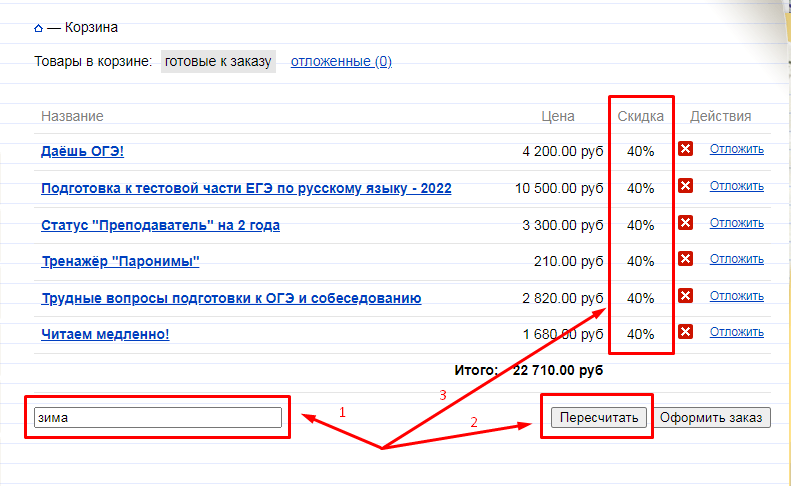The image size is (791, 486).
Task: Remove "Даёшь ОГЭ!" with red X icon
Action: tap(685, 150)
